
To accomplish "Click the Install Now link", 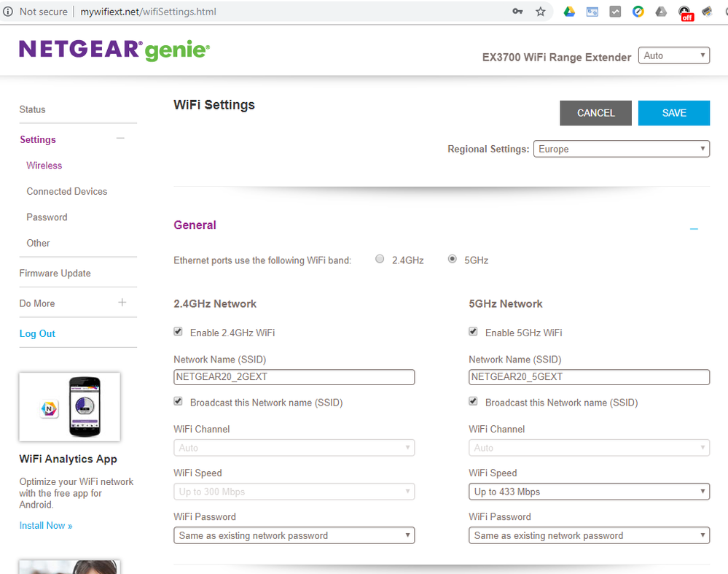I will click(x=46, y=526).
